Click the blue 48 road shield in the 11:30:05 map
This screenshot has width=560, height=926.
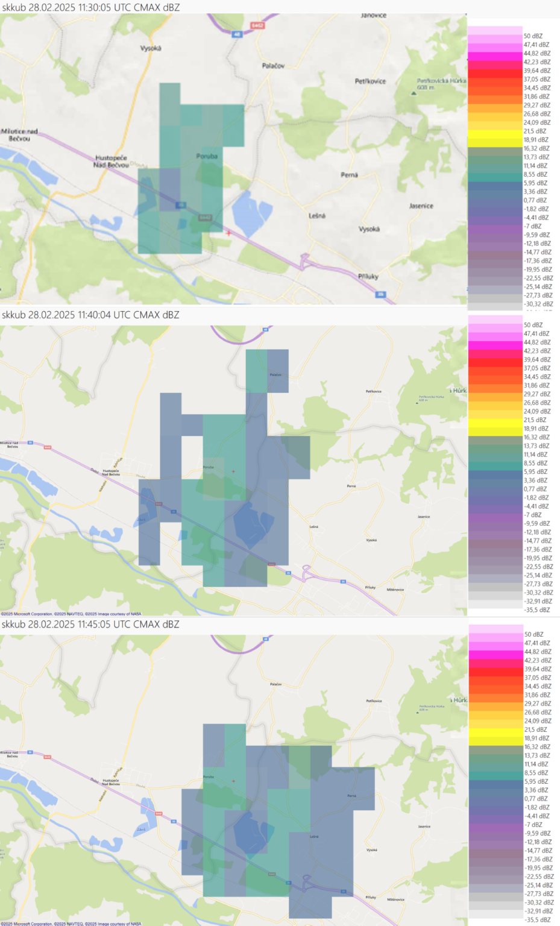point(237,34)
